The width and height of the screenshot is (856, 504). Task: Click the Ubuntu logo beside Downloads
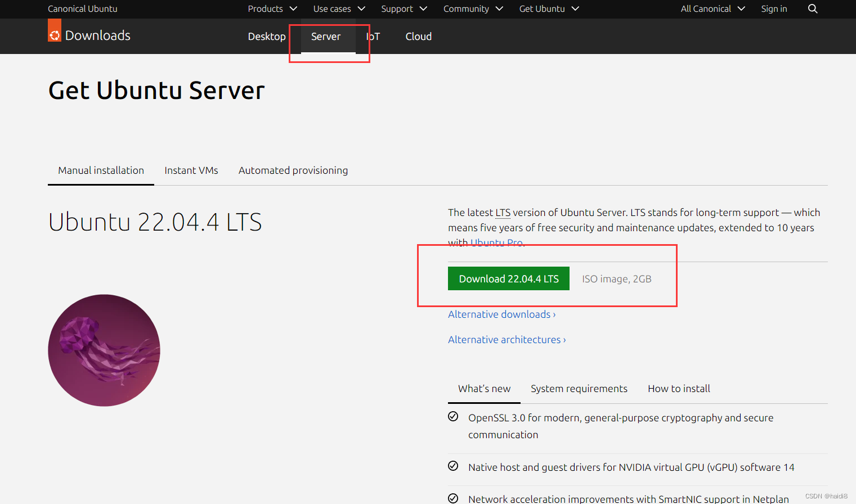[55, 30]
